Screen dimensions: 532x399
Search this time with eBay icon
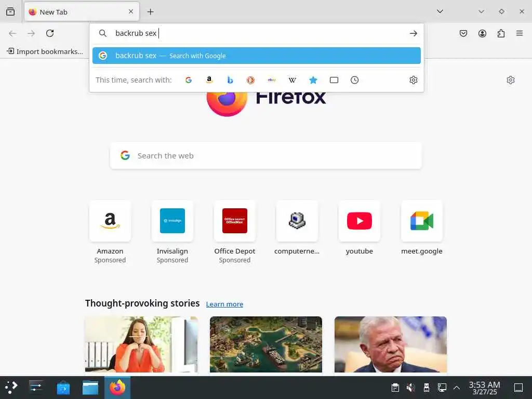click(272, 80)
